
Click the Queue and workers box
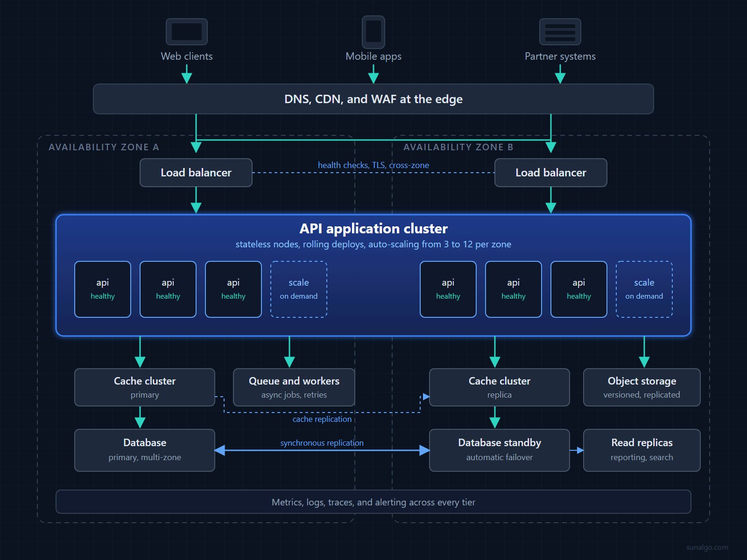tap(294, 387)
